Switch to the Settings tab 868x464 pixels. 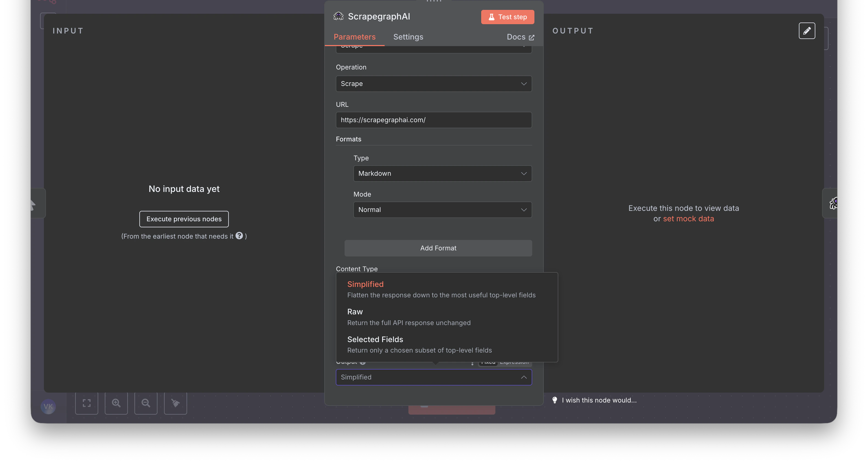(x=408, y=37)
